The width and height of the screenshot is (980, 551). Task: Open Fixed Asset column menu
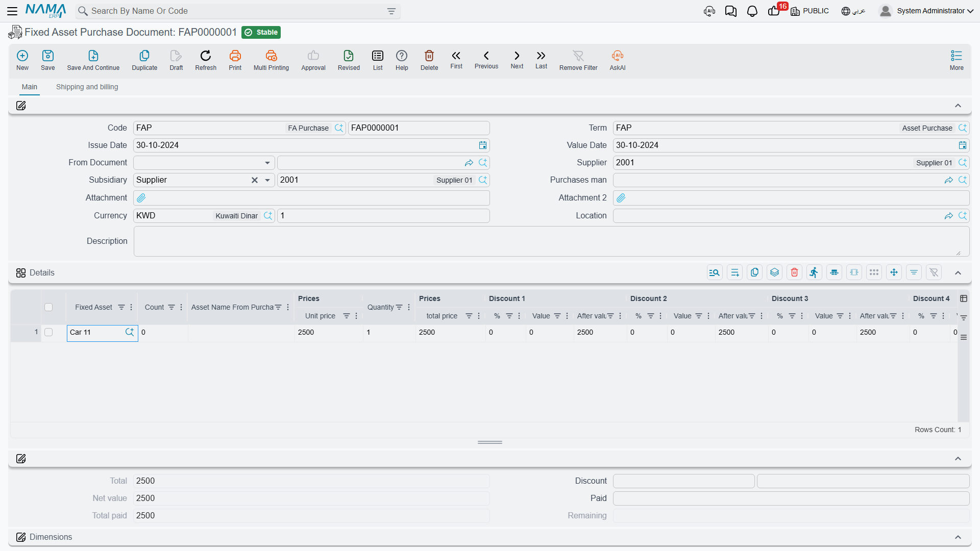131,307
